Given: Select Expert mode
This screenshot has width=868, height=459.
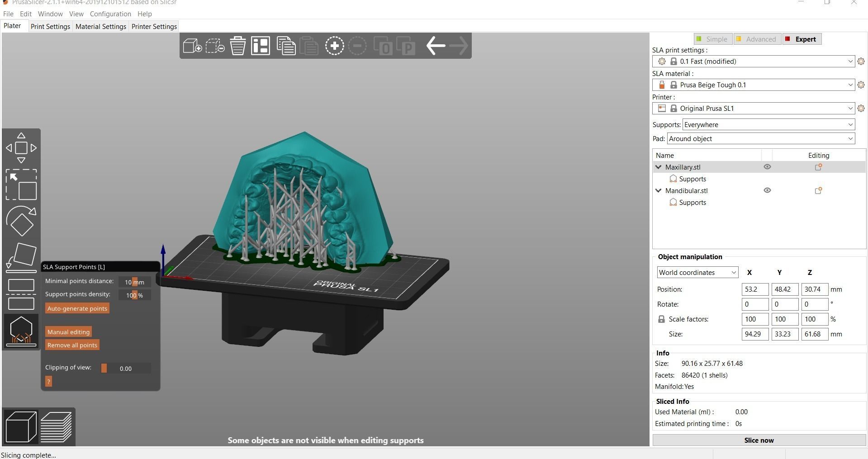Looking at the screenshot, I should (802, 39).
